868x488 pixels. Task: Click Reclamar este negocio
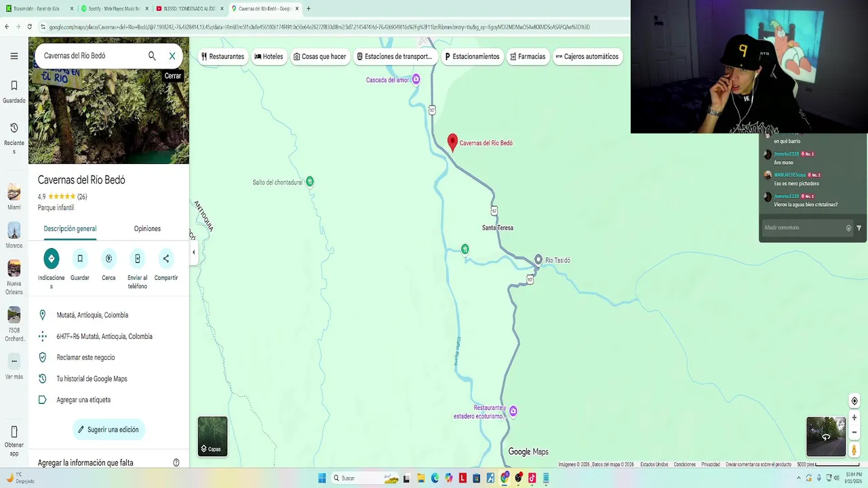(108, 357)
